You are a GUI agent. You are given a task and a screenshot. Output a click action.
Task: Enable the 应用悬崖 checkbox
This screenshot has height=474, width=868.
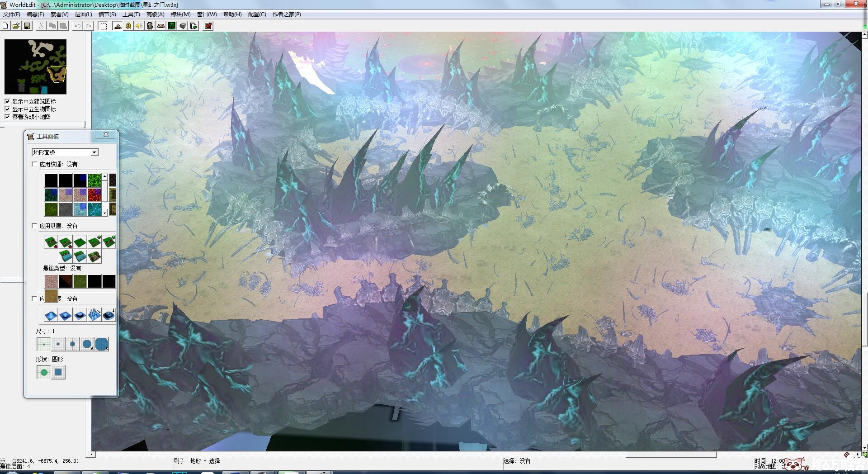tap(35, 226)
